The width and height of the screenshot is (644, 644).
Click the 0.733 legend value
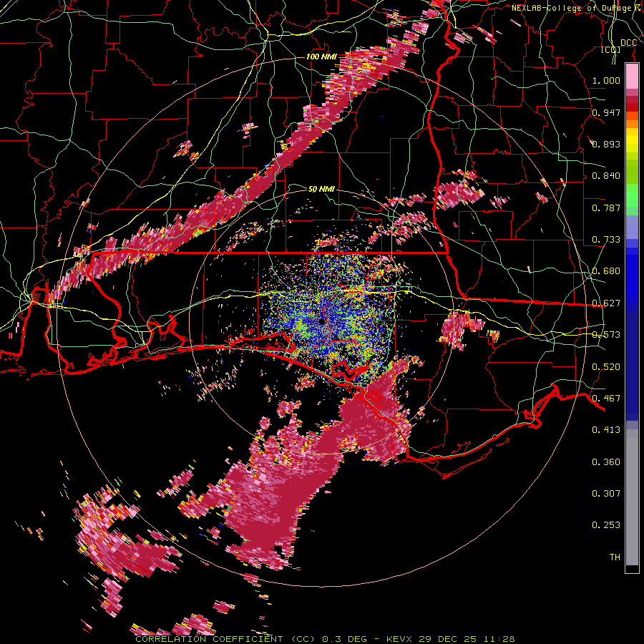606,240
